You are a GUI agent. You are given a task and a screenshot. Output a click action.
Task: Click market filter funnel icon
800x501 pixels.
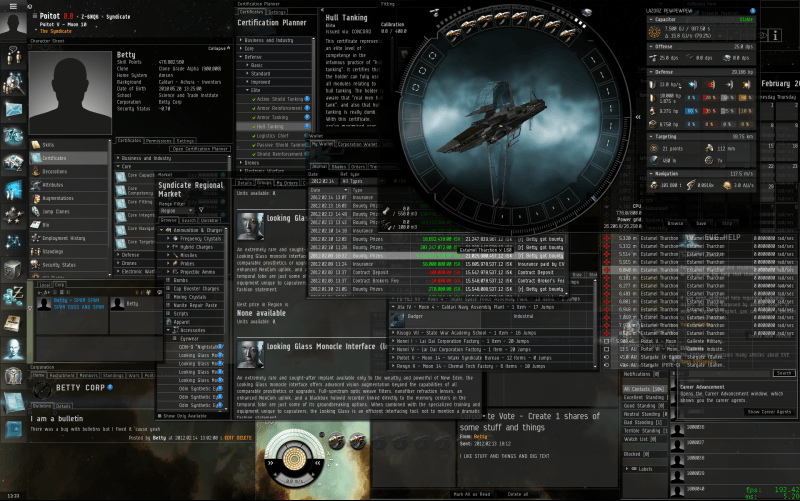point(201,210)
